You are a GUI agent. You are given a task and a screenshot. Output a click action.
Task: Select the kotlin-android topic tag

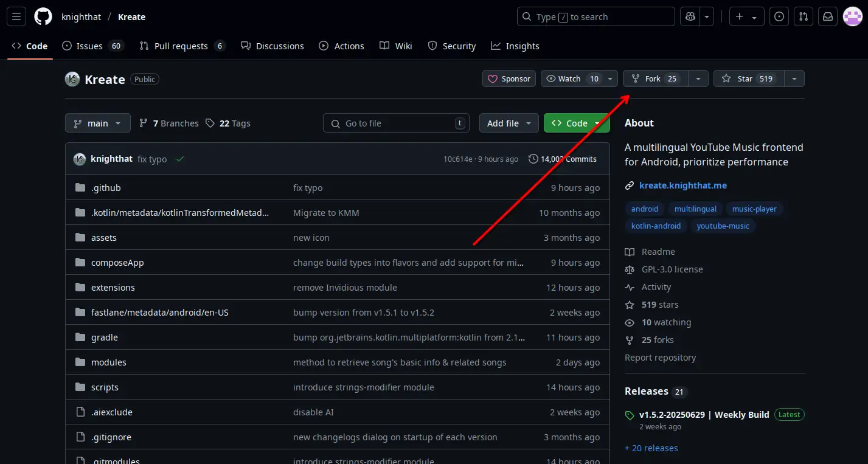pyautogui.click(x=656, y=226)
